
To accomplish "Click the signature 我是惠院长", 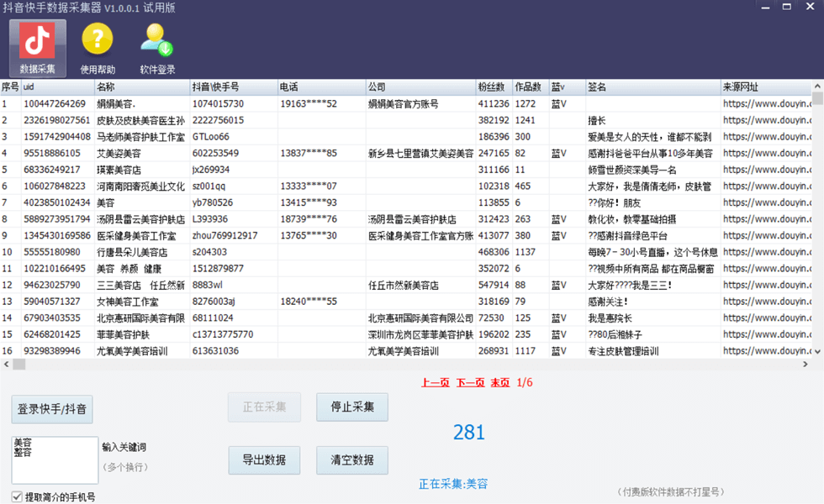I will [610, 318].
